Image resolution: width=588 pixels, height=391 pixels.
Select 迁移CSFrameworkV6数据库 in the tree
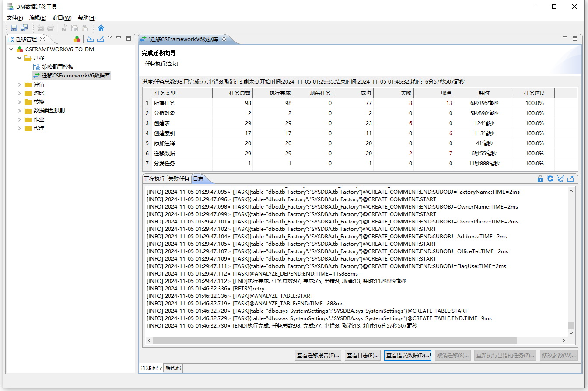[x=76, y=76]
